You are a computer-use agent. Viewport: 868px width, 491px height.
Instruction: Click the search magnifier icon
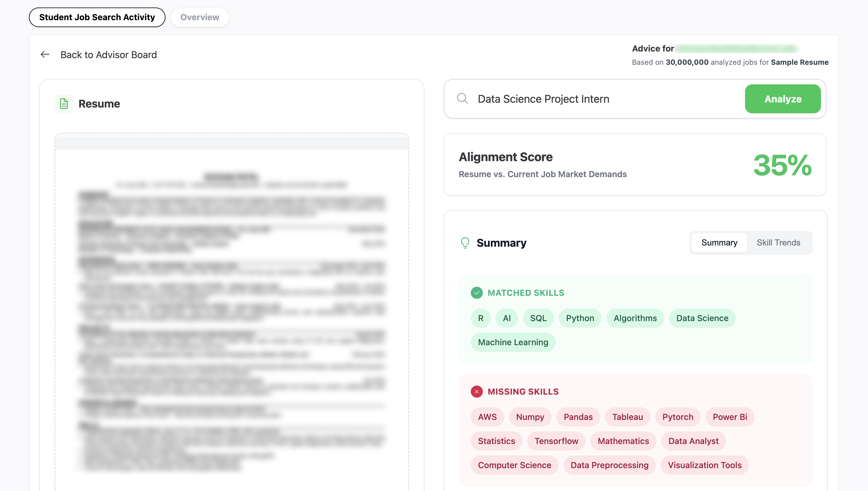point(462,99)
